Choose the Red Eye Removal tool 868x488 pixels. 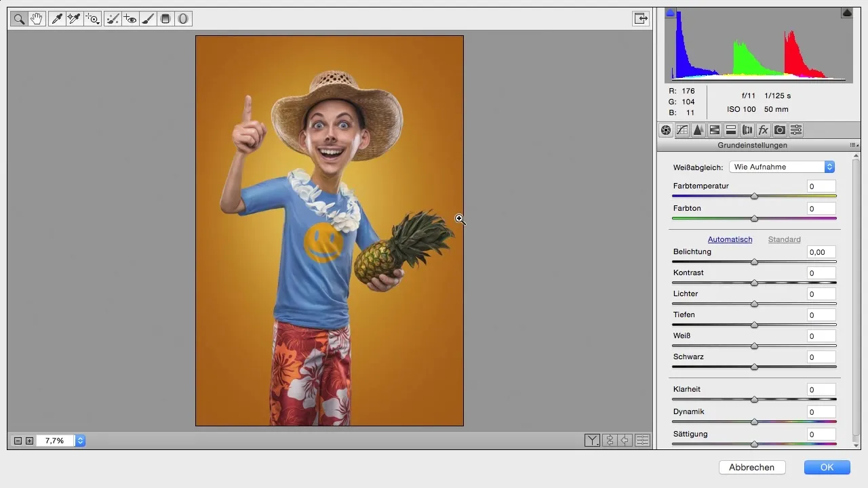click(130, 19)
